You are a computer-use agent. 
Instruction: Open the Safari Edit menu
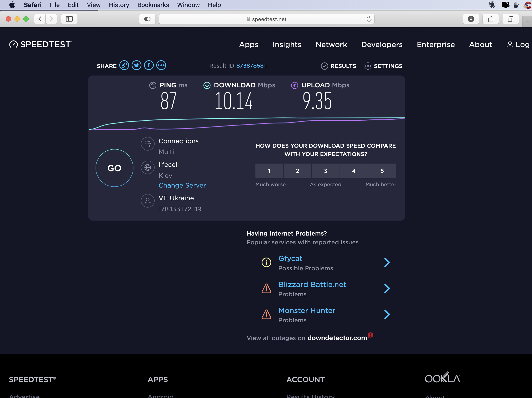(x=73, y=5)
